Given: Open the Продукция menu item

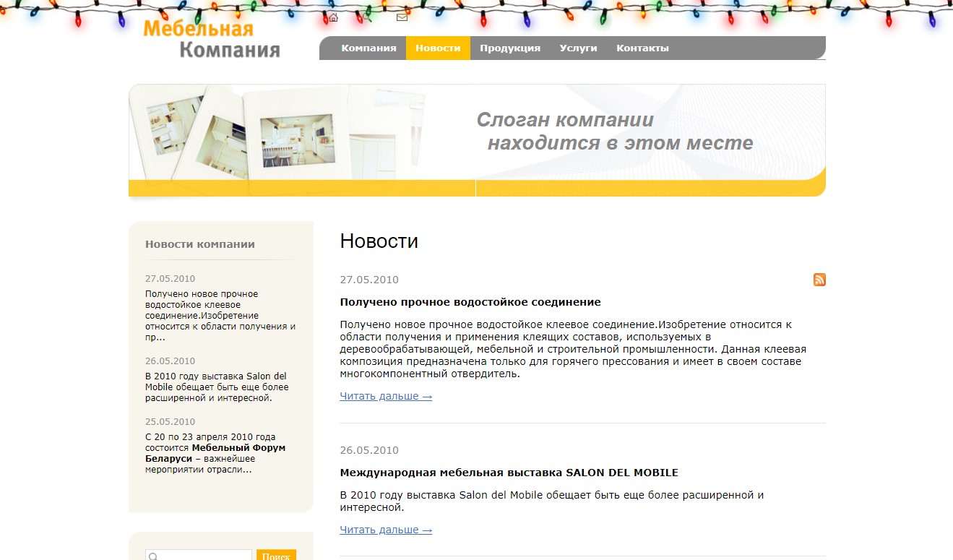Looking at the screenshot, I should (510, 48).
